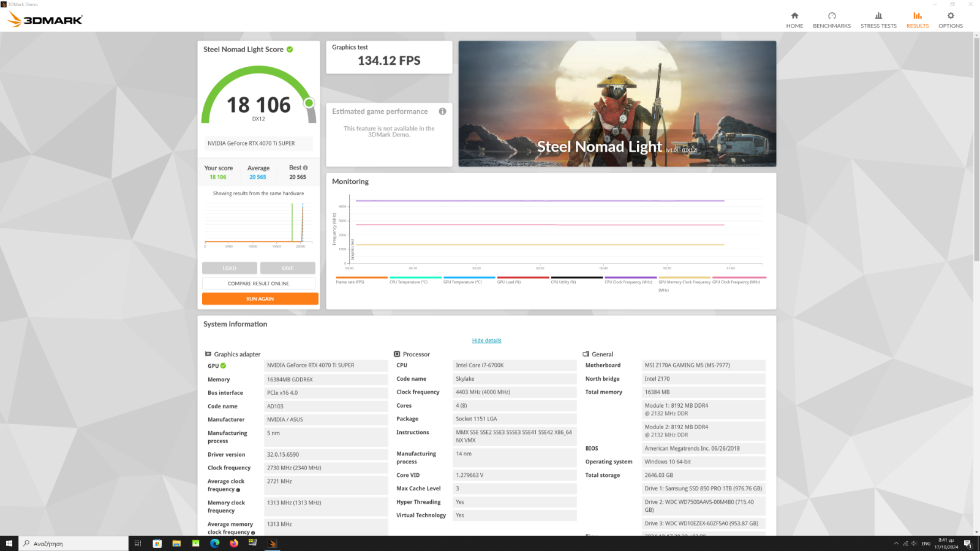Switch to the Results tab
Viewport: 980px width, 551px height.
[x=917, y=20]
